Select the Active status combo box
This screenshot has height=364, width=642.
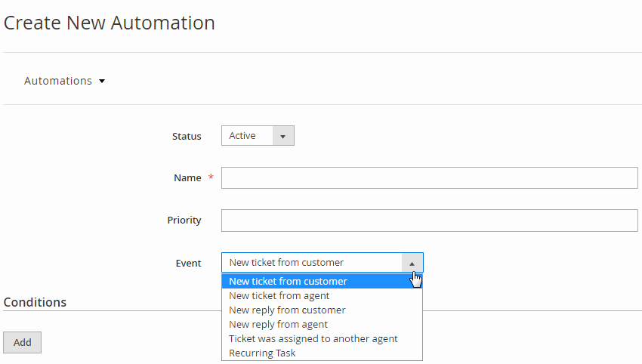(258, 135)
